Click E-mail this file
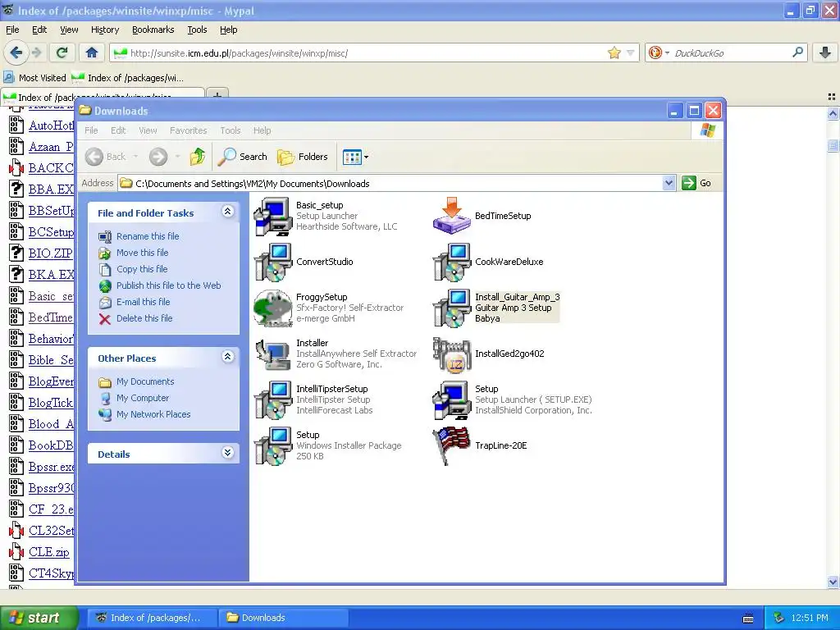 click(143, 302)
